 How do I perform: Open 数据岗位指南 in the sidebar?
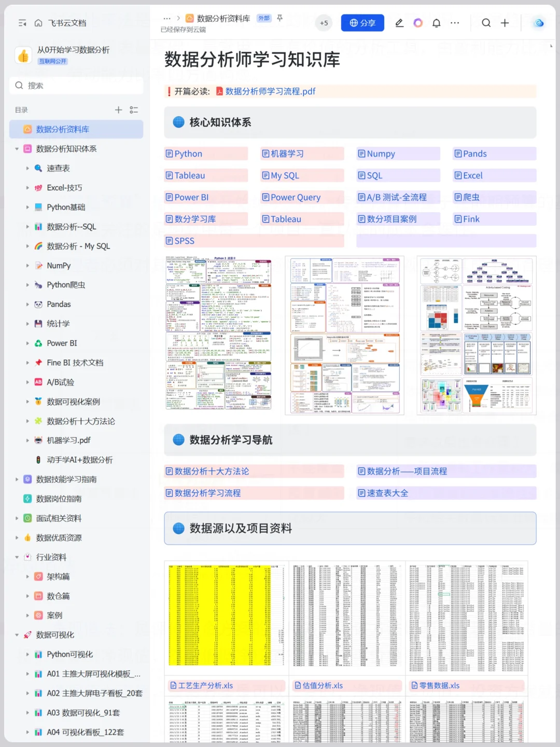click(x=59, y=499)
